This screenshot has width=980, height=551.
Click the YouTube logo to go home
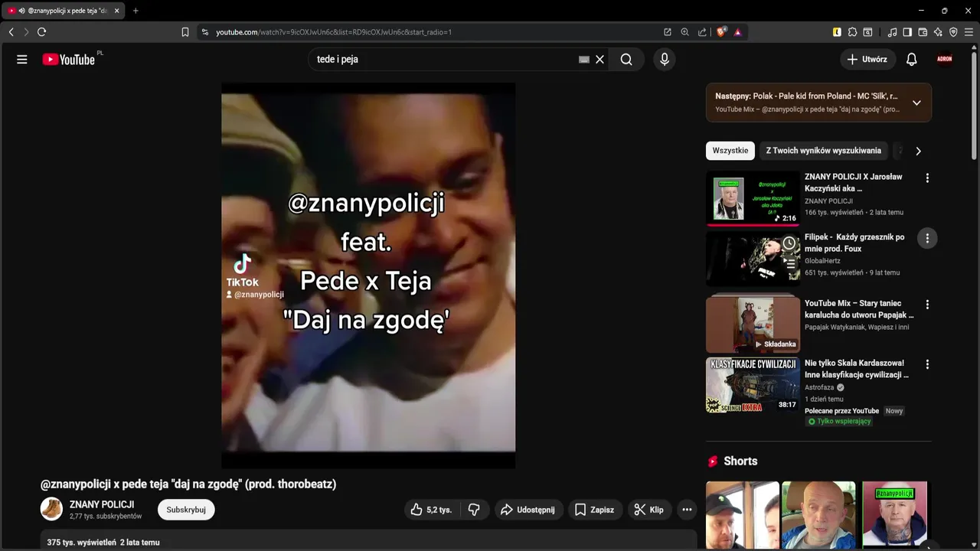[70, 60]
